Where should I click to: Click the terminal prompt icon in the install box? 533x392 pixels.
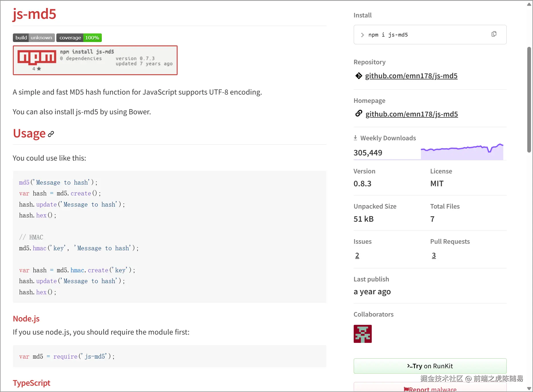[x=363, y=35]
